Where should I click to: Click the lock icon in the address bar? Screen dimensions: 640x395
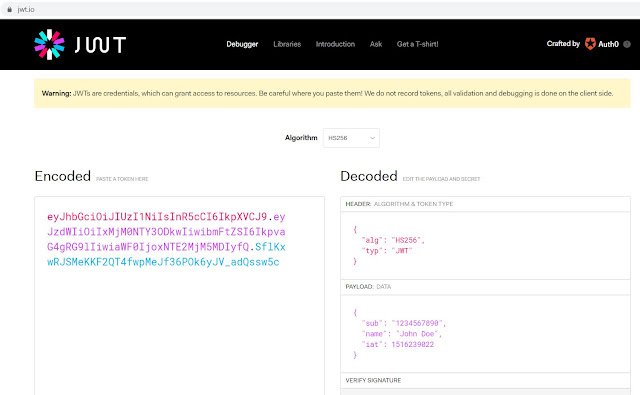(x=9, y=9)
